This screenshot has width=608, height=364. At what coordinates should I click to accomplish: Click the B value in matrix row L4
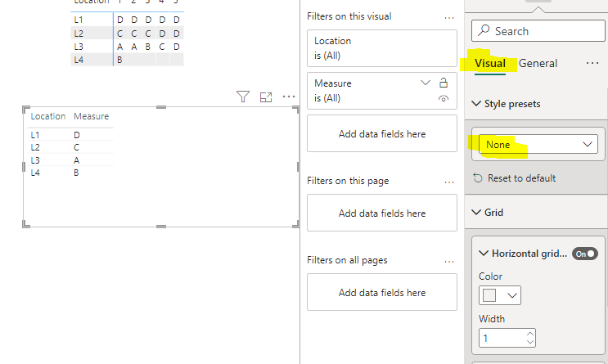(119, 60)
